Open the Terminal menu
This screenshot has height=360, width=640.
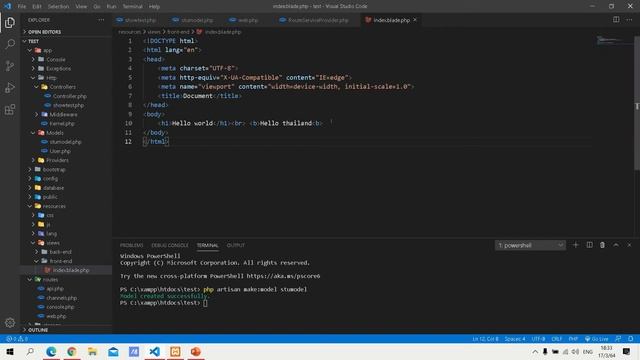[x=132, y=7]
